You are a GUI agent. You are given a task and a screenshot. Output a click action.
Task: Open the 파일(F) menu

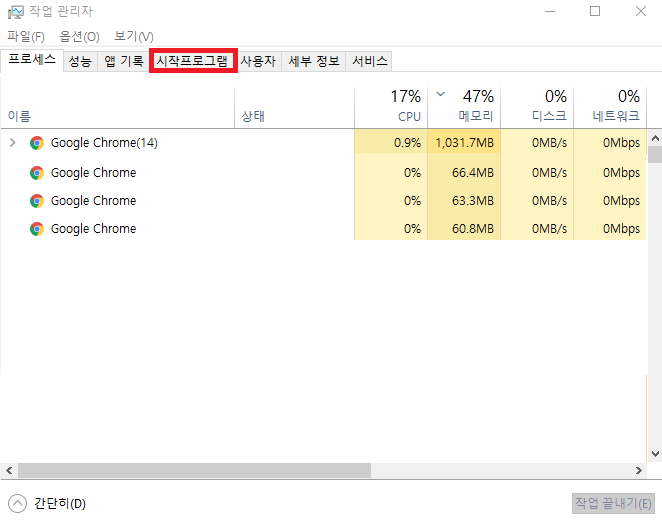[x=26, y=37]
